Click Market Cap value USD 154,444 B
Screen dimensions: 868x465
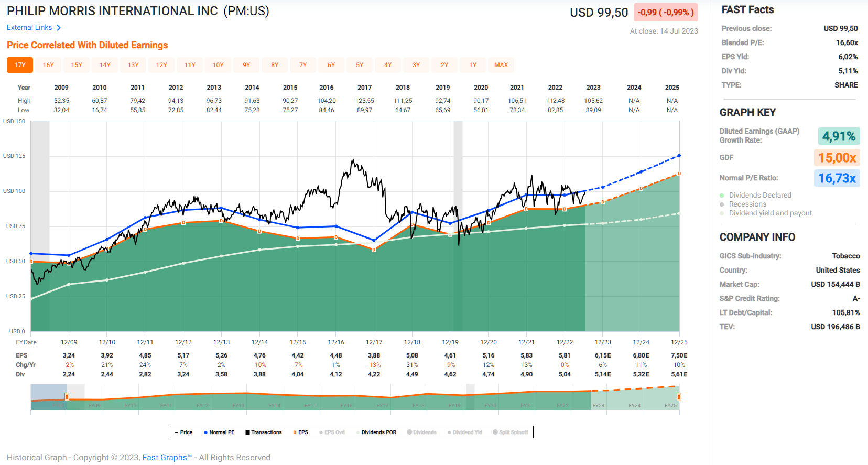(x=836, y=284)
